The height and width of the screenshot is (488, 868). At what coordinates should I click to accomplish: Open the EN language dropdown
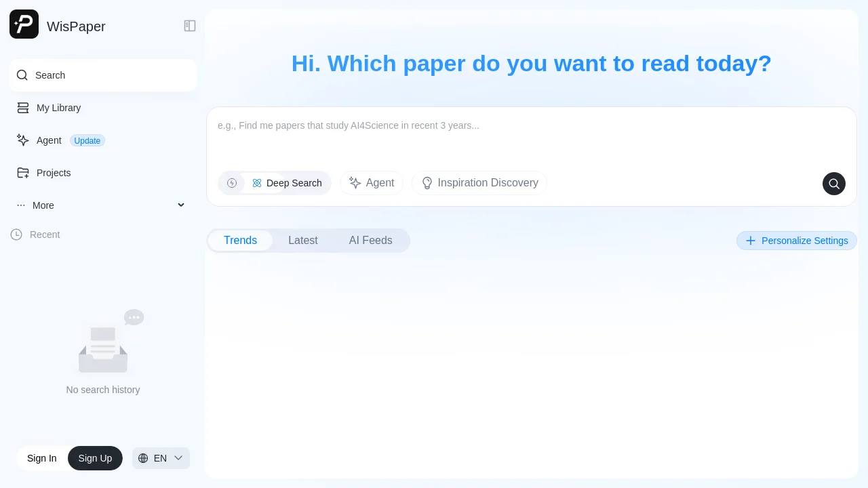click(x=161, y=458)
